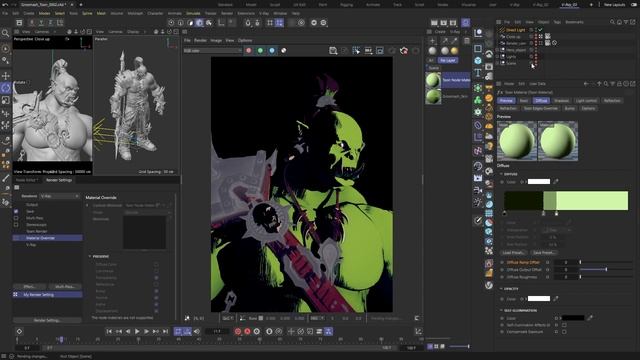Click the alpha channel button in Picture Viewer

coord(284,51)
